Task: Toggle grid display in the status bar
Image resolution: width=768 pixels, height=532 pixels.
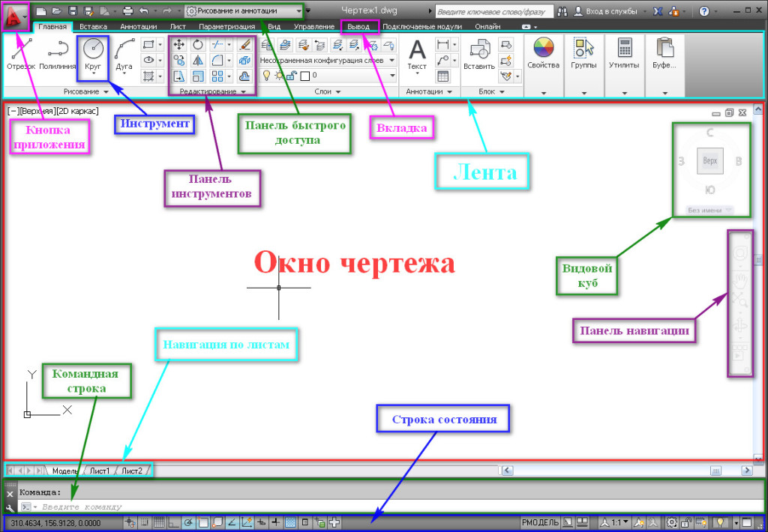Action: pos(159,522)
